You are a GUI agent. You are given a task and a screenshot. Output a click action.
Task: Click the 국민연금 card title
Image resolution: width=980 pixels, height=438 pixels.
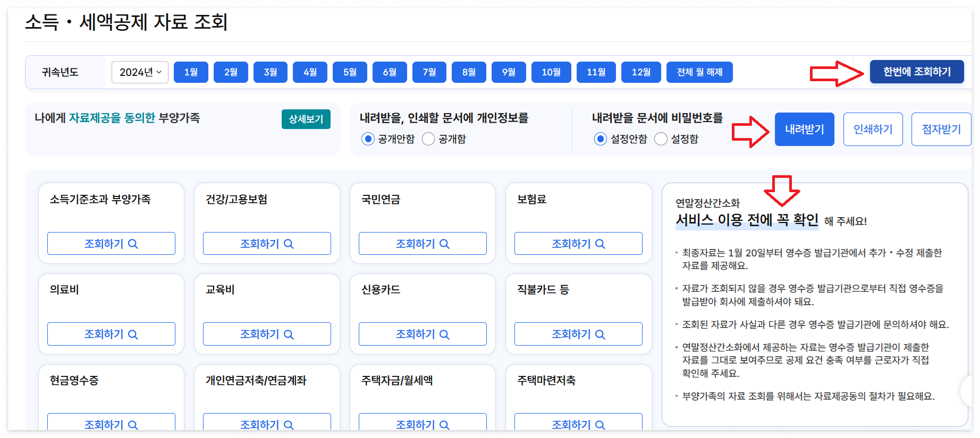click(381, 200)
